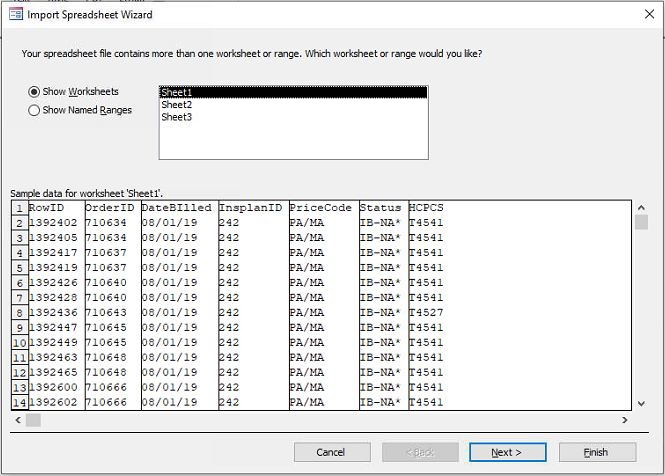The width and height of the screenshot is (665, 476).
Task: Select the Show Worksheets radio button
Action: point(35,92)
